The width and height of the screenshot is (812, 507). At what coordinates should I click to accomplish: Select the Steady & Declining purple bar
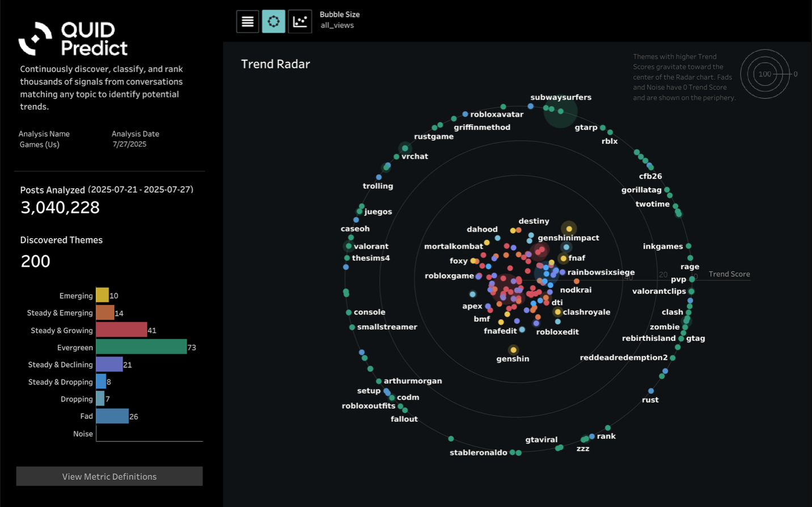click(x=109, y=364)
